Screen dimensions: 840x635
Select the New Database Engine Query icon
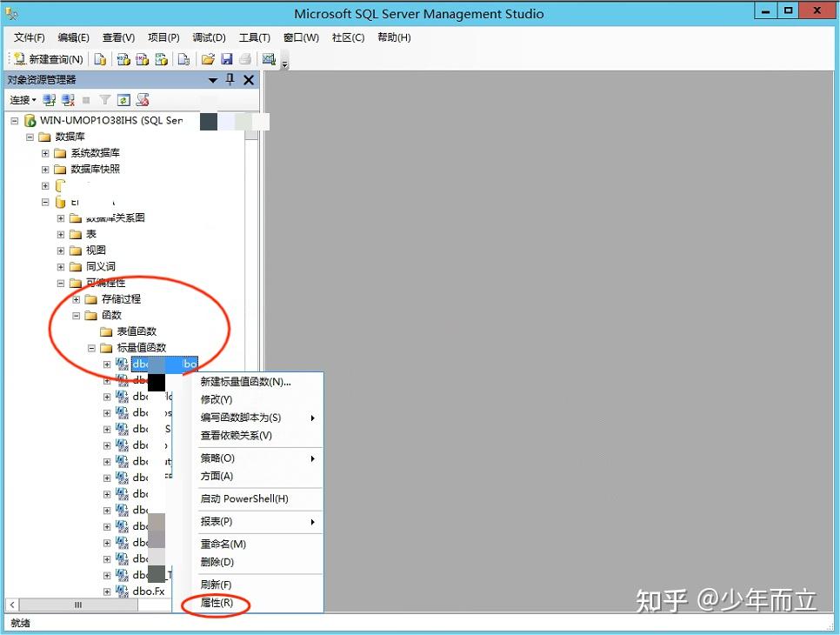pos(99,58)
